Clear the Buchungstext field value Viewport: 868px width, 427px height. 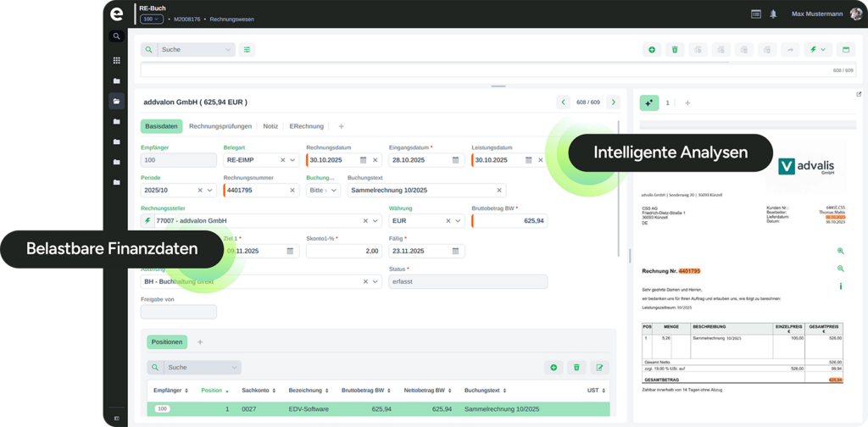click(499, 191)
